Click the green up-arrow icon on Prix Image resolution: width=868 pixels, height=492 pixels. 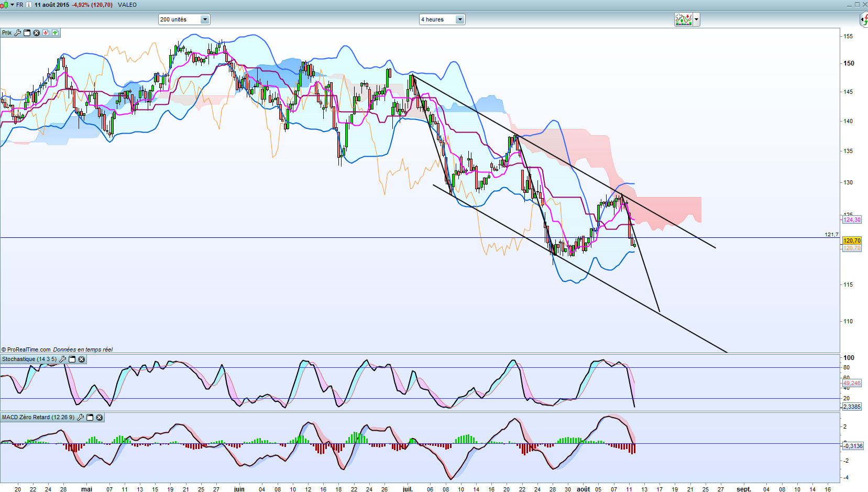point(55,32)
